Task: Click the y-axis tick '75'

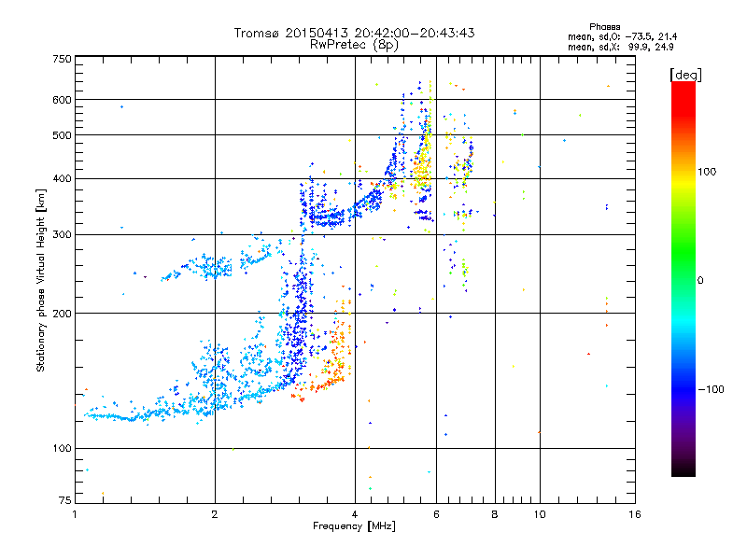Action: 65,500
